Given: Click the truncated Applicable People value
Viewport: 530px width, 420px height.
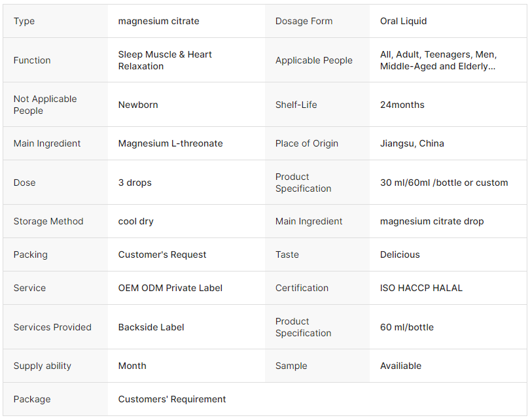Looking at the screenshot, I should pyautogui.click(x=438, y=60).
